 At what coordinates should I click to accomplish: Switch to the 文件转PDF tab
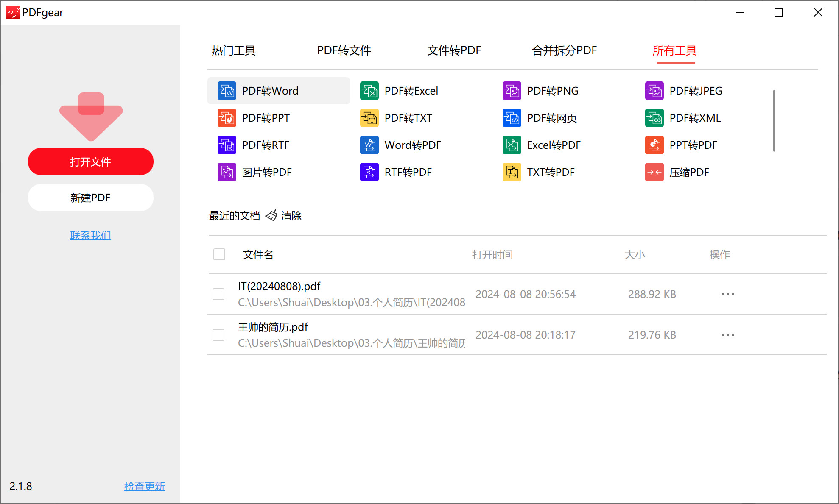(454, 50)
